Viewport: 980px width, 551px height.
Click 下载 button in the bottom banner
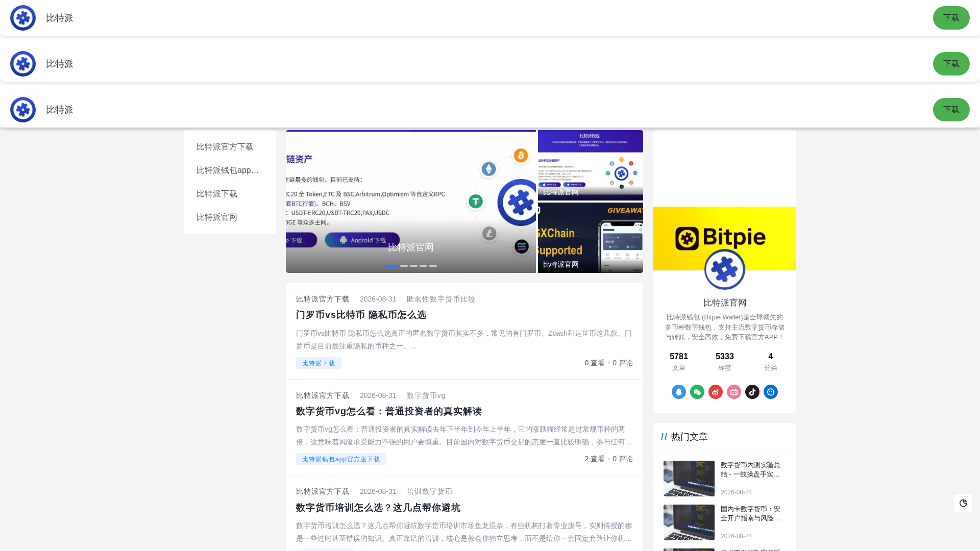pos(951,110)
